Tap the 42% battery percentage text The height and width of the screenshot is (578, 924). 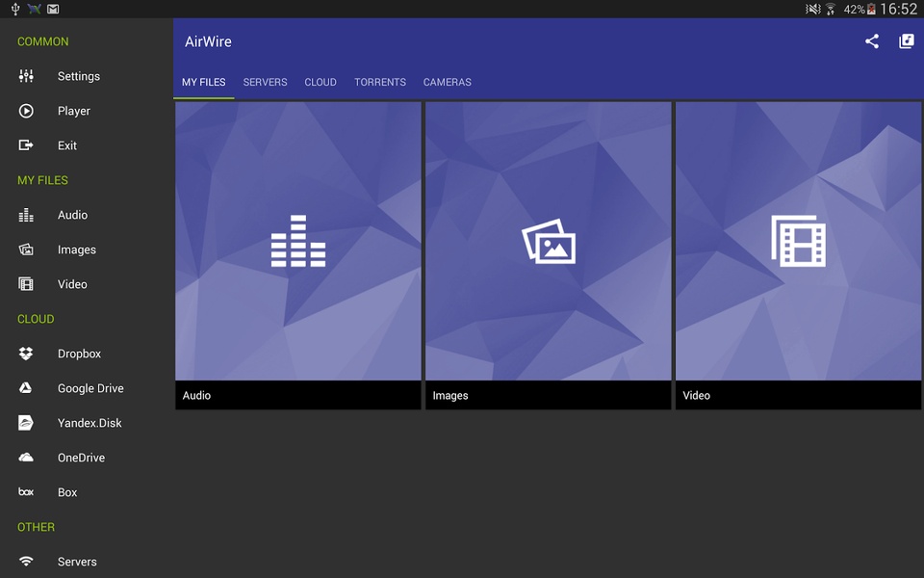854,10
